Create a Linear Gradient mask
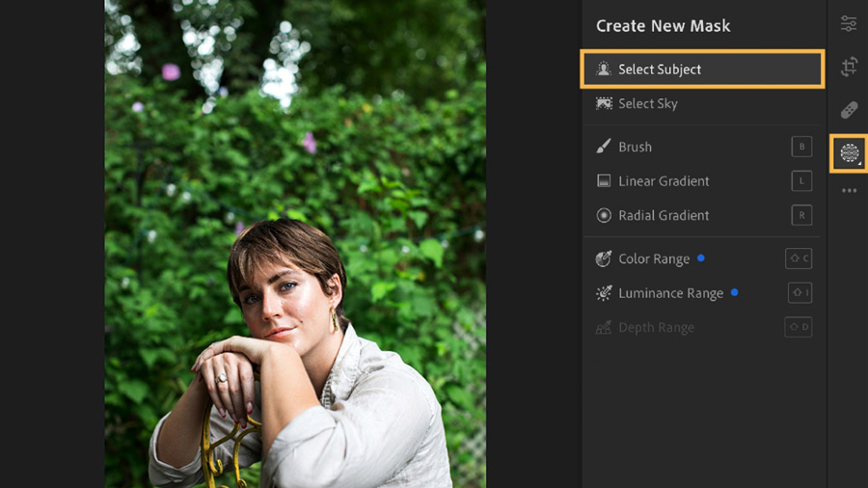This screenshot has width=868, height=488. (664, 181)
